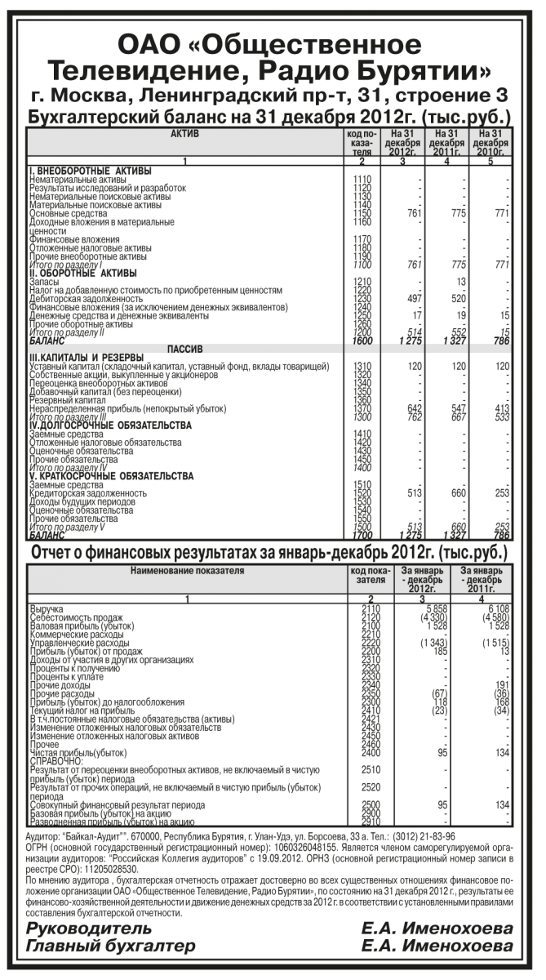Select the «Наименование показателя» column header
The width and height of the screenshot is (546, 980).
[187, 571]
